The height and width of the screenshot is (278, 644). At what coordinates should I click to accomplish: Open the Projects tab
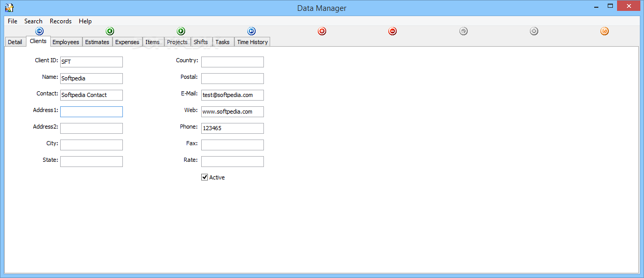(177, 42)
